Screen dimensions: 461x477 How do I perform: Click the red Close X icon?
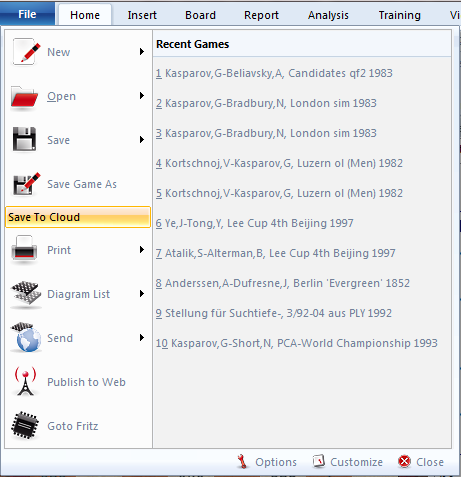[x=404, y=462]
